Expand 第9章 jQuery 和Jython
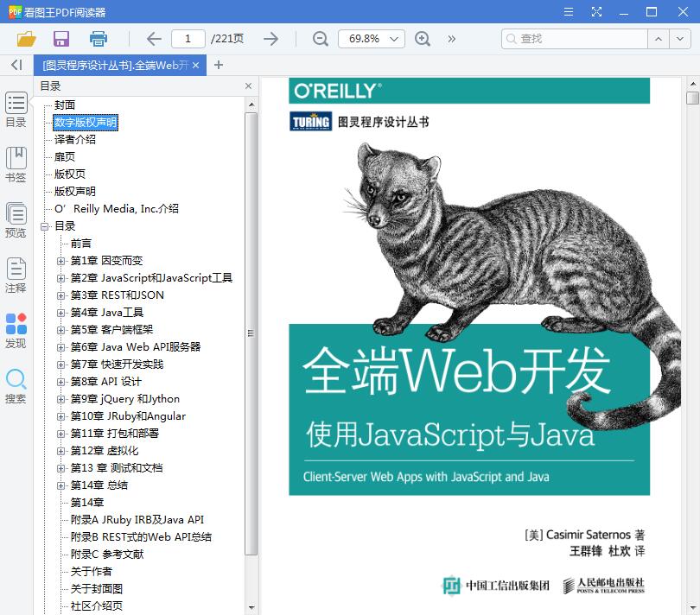The image size is (700, 615). [60, 399]
